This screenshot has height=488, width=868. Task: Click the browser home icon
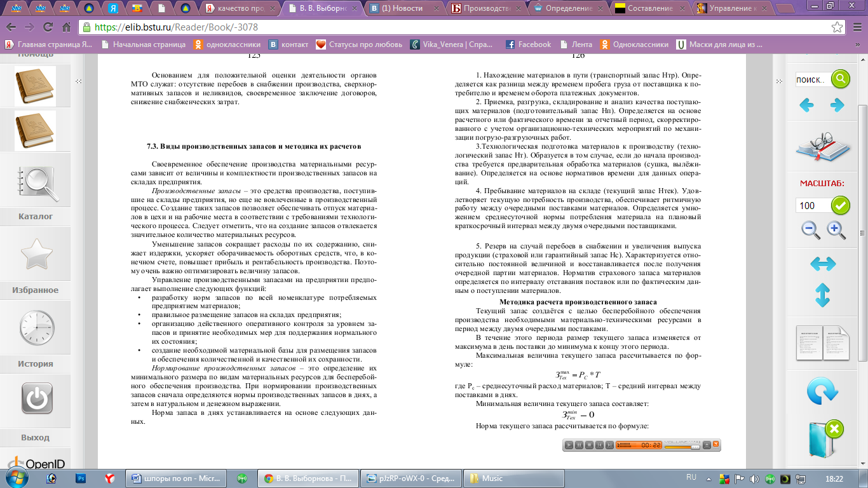pyautogui.click(x=67, y=27)
